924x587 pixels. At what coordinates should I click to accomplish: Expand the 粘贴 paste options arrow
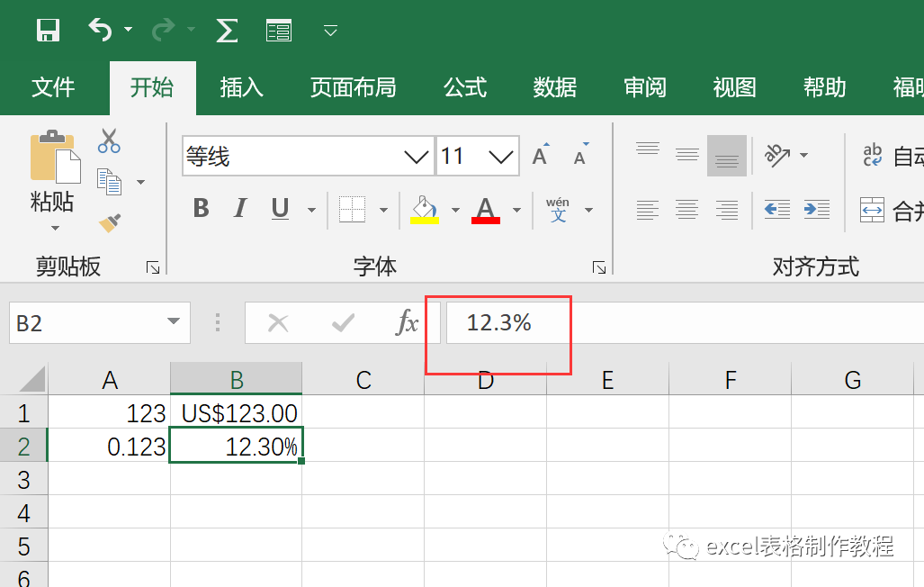(x=55, y=228)
